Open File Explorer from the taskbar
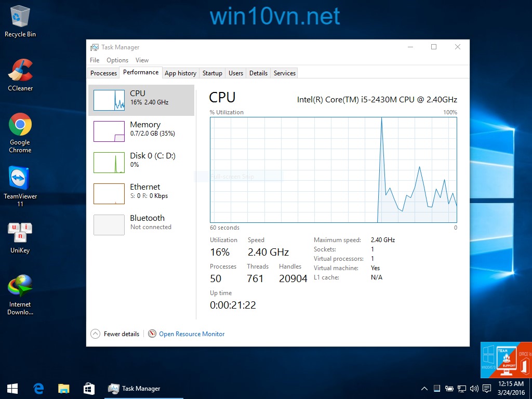532x399 pixels. tap(63, 388)
